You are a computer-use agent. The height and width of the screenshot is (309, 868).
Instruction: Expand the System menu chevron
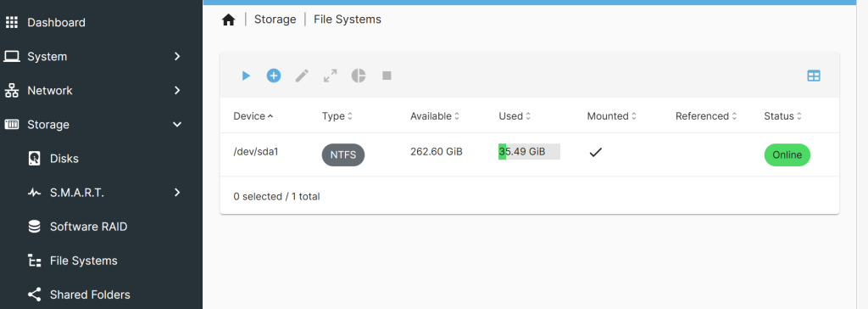[x=177, y=57]
